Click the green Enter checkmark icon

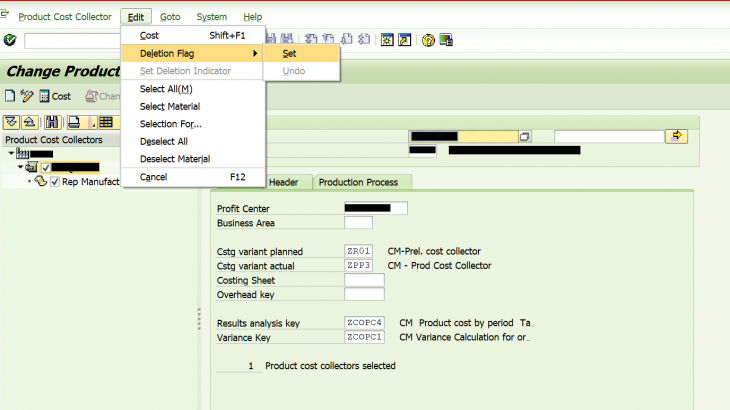(x=10, y=40)
